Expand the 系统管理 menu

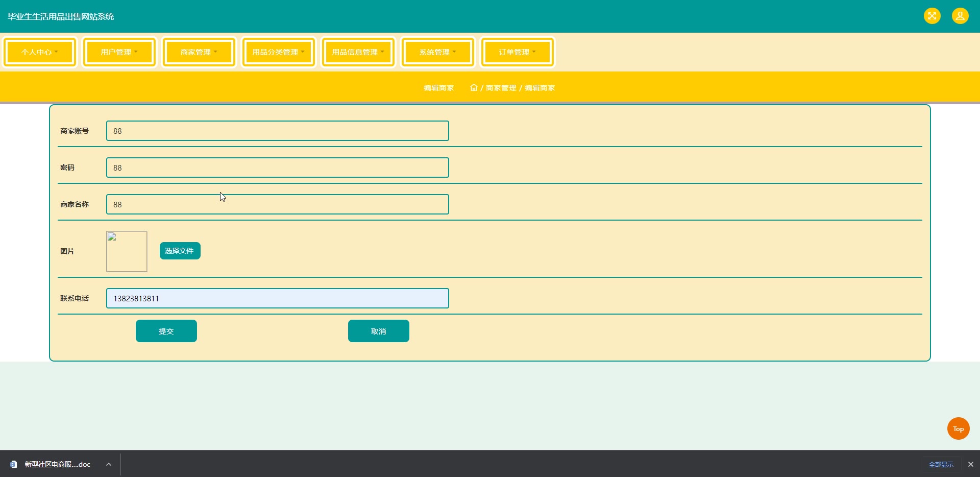coord(438,52)
